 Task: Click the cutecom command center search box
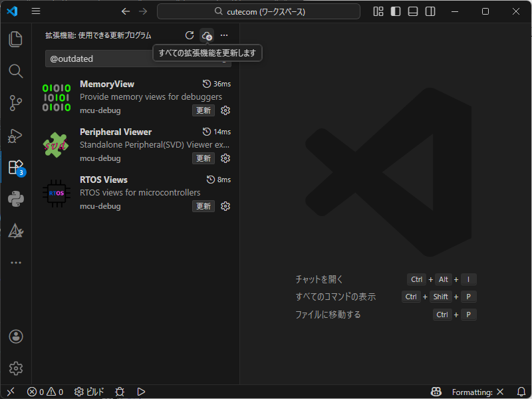(259, 11)
